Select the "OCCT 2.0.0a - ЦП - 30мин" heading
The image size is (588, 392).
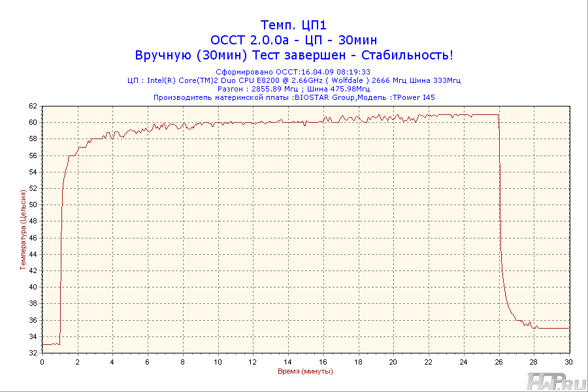click(x=293, y=41)
